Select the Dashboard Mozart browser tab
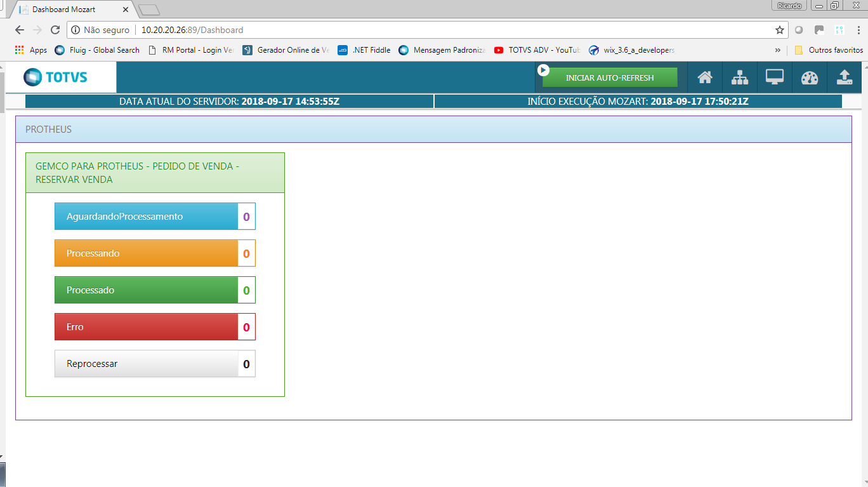Viewport: 868px width, 487px height. click(73, 10)
